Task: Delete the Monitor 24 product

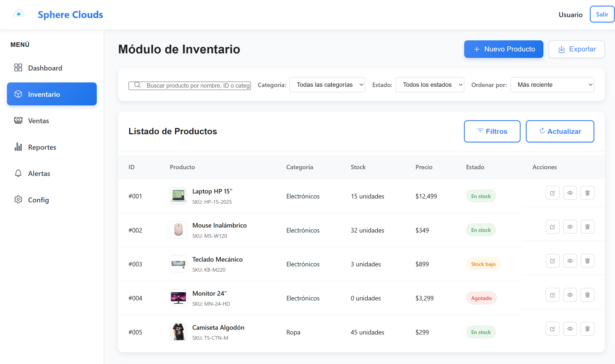Action: point(587,295)
